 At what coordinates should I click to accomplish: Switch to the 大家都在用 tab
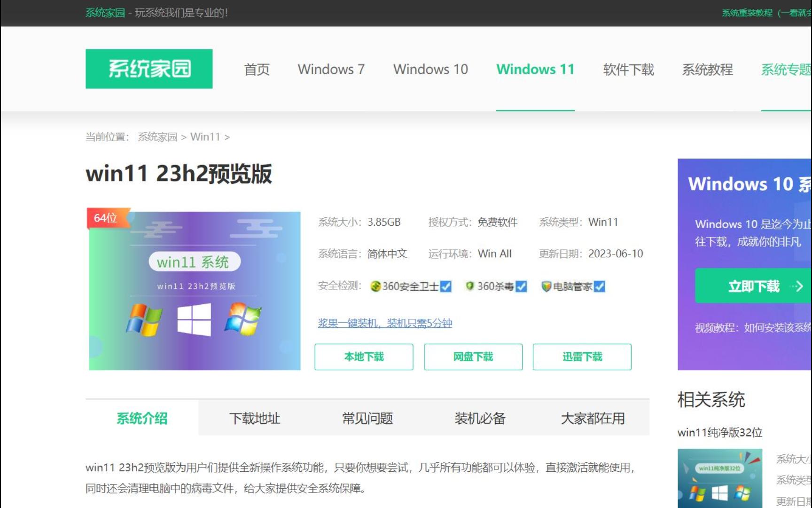(x=593, y=418)
